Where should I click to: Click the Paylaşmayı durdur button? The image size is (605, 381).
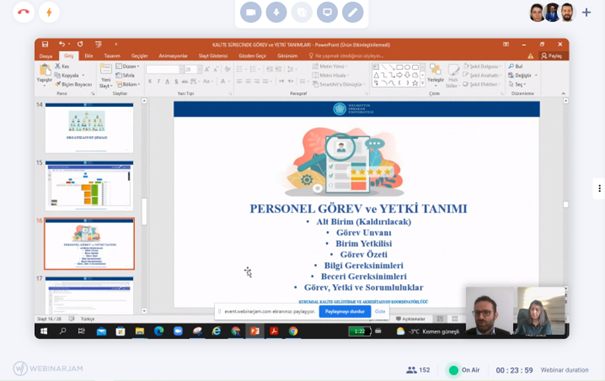click(345, 311)
